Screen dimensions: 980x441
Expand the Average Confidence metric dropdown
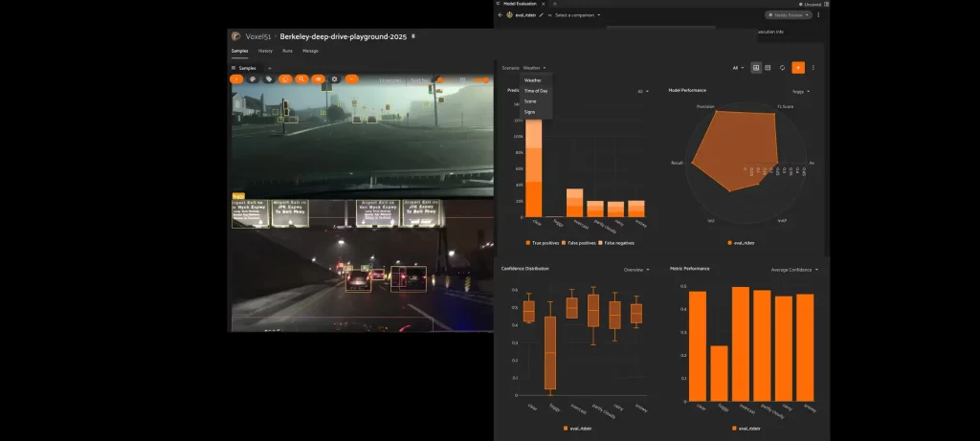[x=794, y=270]
